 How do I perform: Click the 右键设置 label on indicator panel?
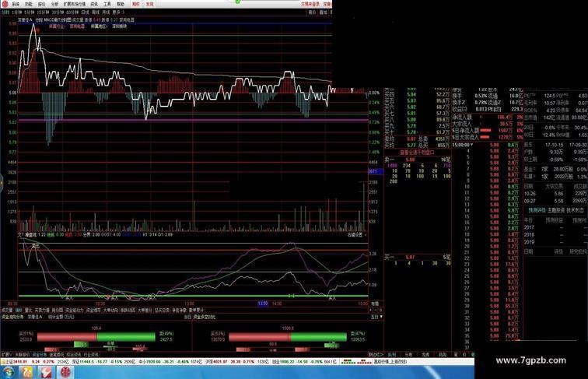[x=356, y=234]
